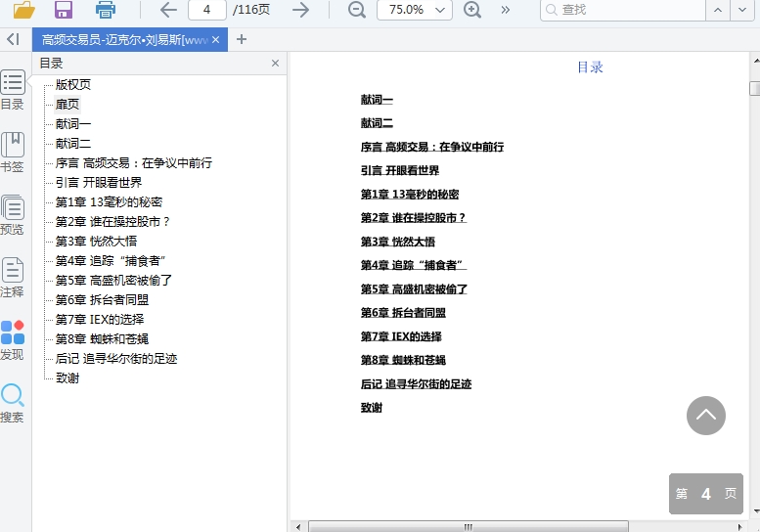Open the 预览 thumbnails panel
The width and height of the screenshot is (760, 532).
coord(13,214)
